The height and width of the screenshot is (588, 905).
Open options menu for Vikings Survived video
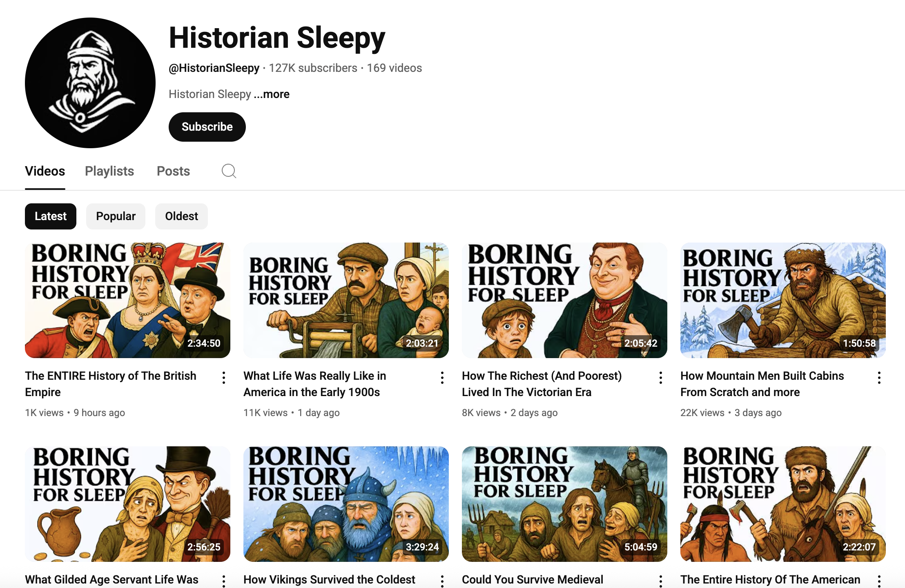click(442, 581)
